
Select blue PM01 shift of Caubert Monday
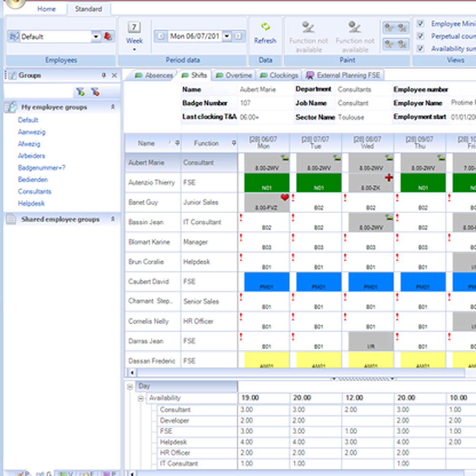tap(267, 281)
